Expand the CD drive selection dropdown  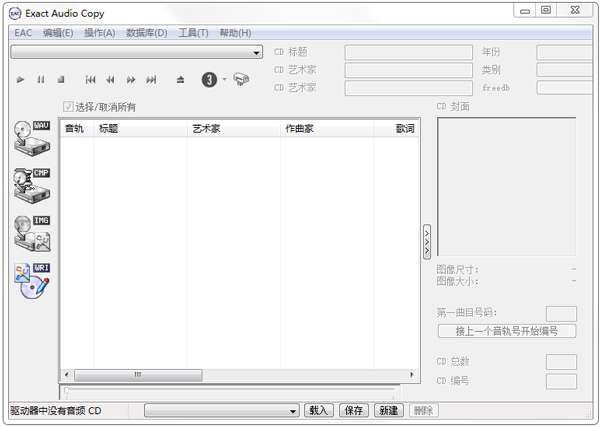[137, 52]
